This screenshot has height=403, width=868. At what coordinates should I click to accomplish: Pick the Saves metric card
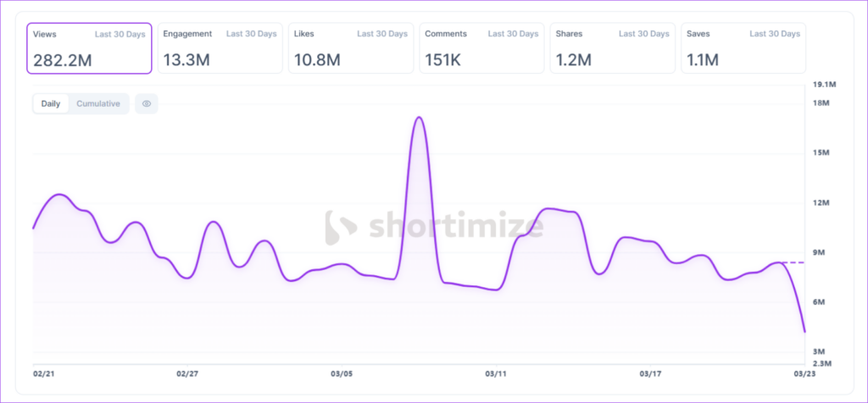point(743,48)
